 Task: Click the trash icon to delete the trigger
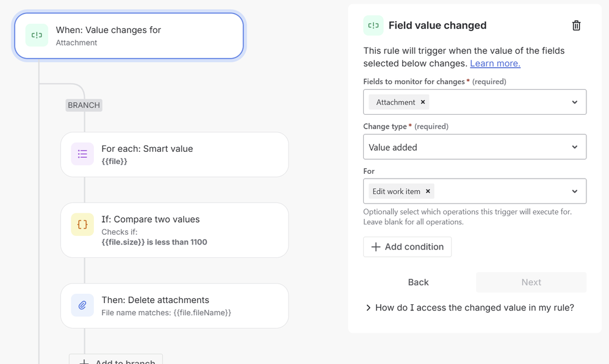pyautogui.click(x=576, y=26)
